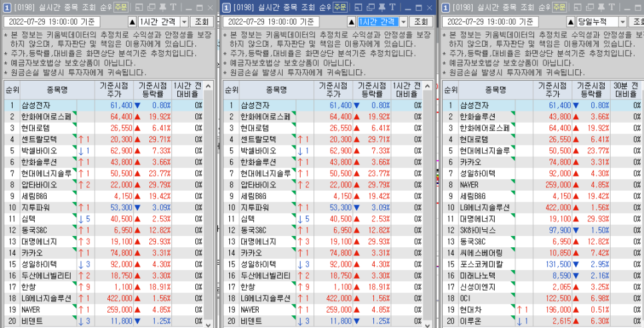
Task: Click 조회 button in the middle window
Action: [x=421, y=22]
